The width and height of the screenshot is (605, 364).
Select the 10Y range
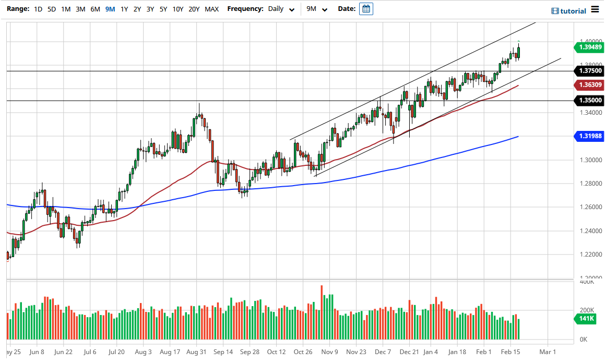click(x=177, y=9)
